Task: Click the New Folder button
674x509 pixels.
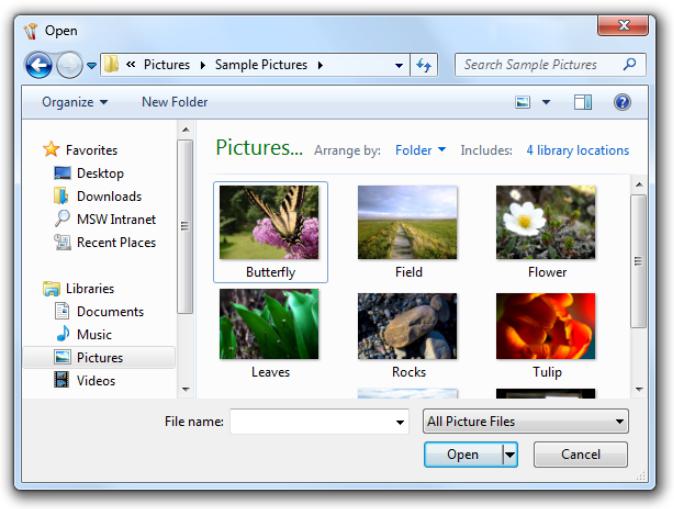Action: (175, 102)
